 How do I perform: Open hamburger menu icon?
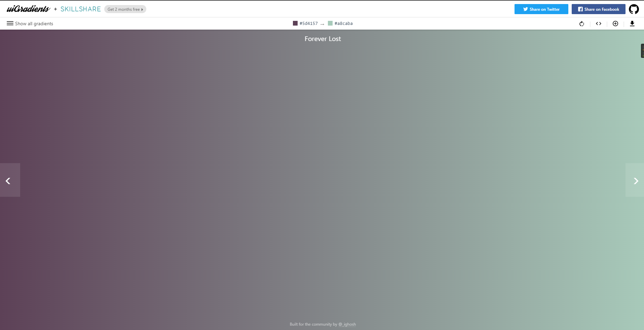pos(10,23)
